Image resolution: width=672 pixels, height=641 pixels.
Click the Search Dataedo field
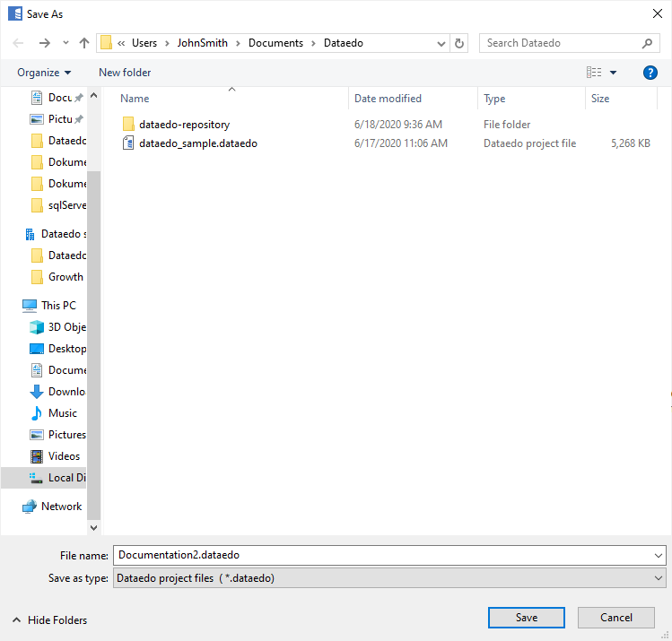562,43
